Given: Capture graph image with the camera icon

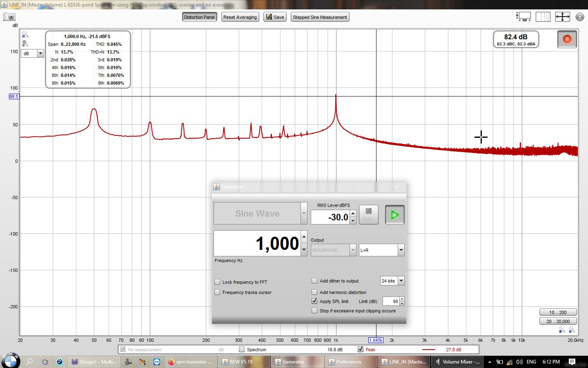Looking at the screenshot, I should [x=9, y=17].
